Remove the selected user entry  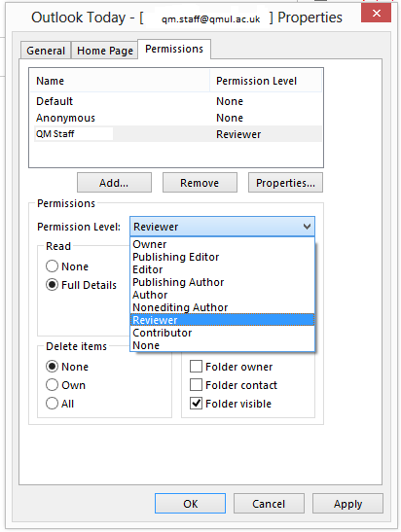click(200, 183)
